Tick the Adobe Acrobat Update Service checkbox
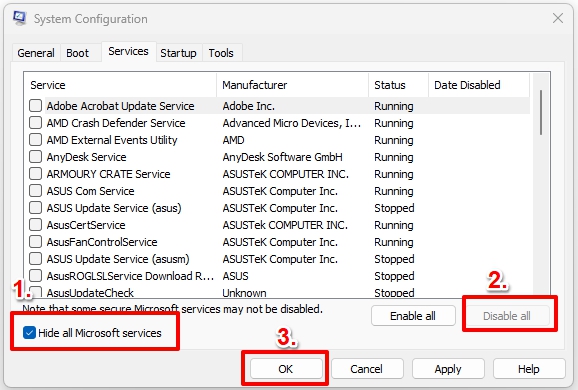Screen dimensions: 578x390 tap(35, 106)
